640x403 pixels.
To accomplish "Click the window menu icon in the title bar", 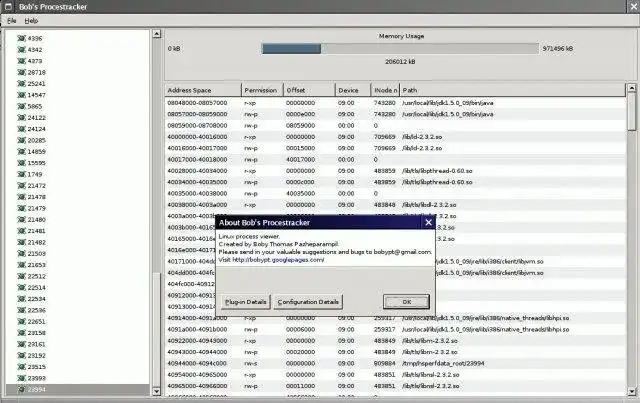I will pos(8,7).
